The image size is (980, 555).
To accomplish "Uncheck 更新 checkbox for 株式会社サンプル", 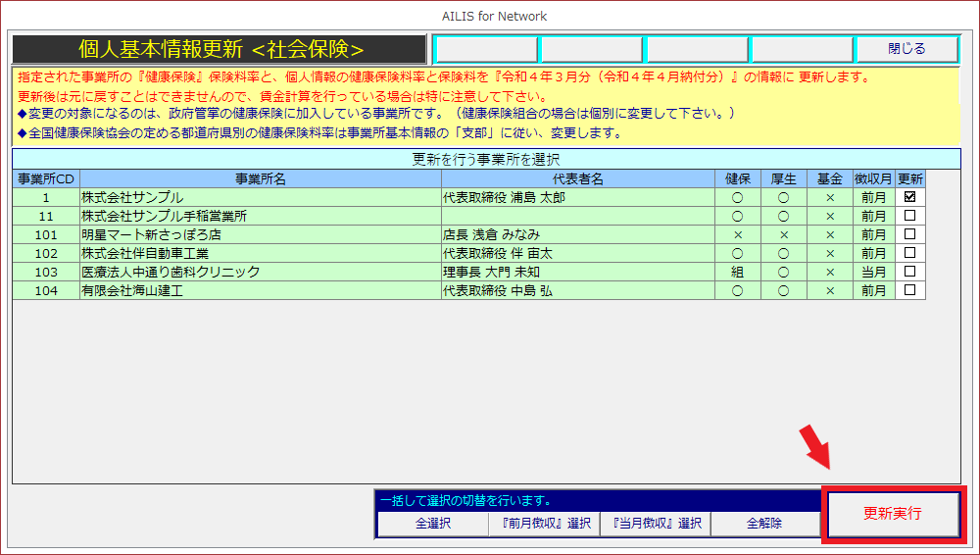I will point(909,197).
